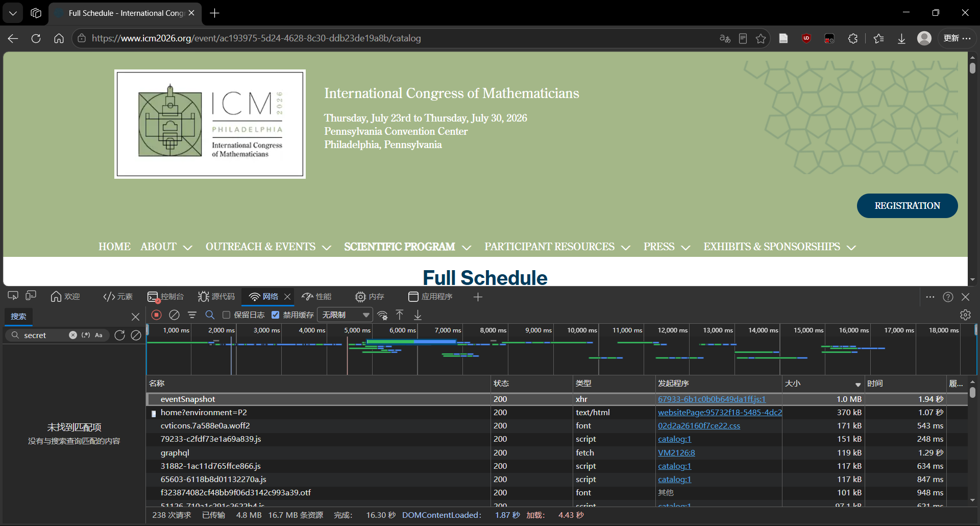Image resolution: width=980 pixels, height=526 pixels.
Task: Close the search sidebar
Action: tap(135, 317)
